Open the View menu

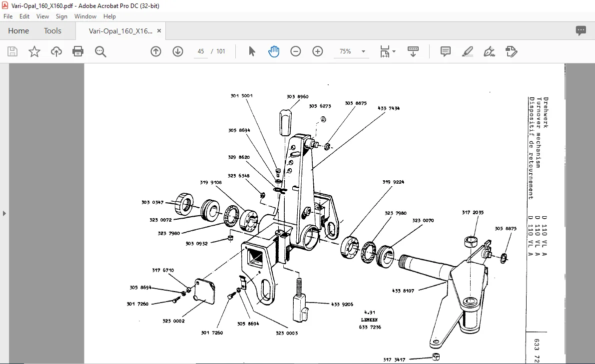42,16
